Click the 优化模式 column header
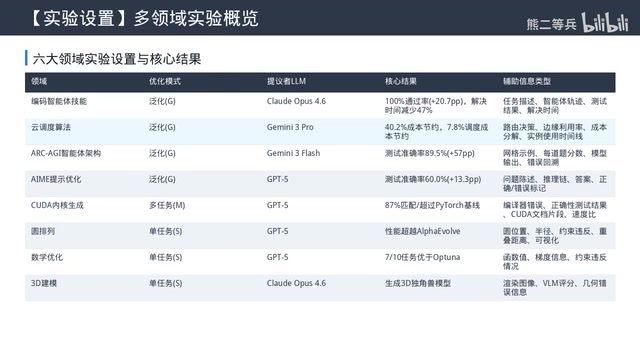Image resolution: width=640 pixels, height=360 pixels. point(164,81)
